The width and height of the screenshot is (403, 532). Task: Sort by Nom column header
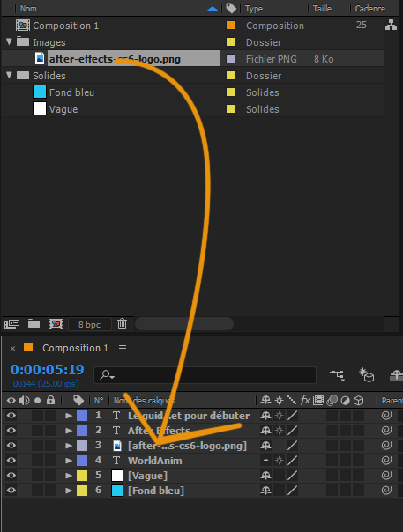[x=28, y=9]
